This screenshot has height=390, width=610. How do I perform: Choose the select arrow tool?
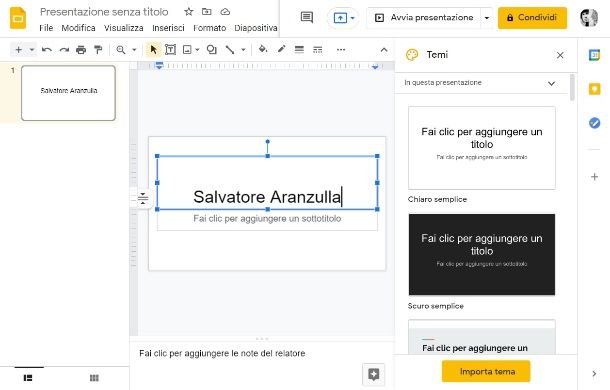click(153, 49)
